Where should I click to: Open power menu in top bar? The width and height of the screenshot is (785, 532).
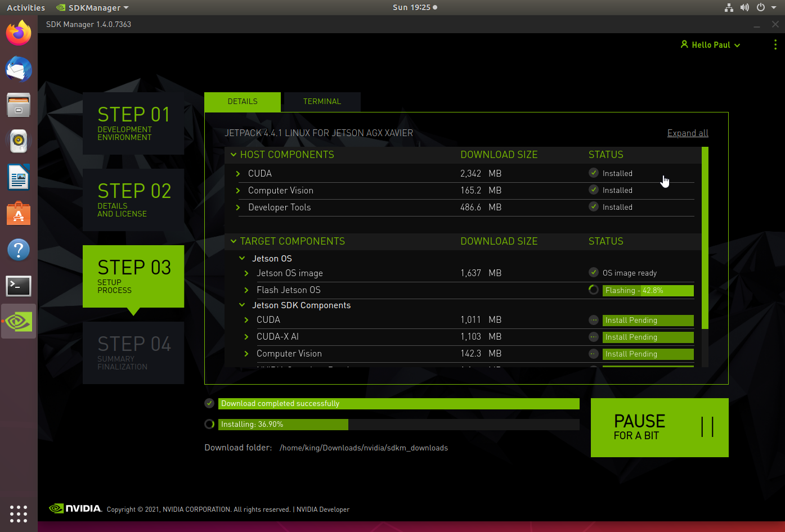tap(760, 7)
